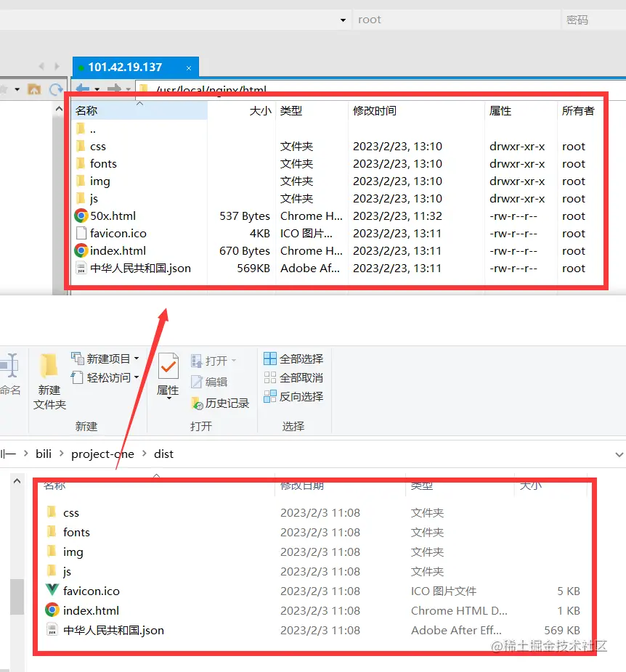Click 2023/2/23, 11:32 modified time

coord(397,216)
